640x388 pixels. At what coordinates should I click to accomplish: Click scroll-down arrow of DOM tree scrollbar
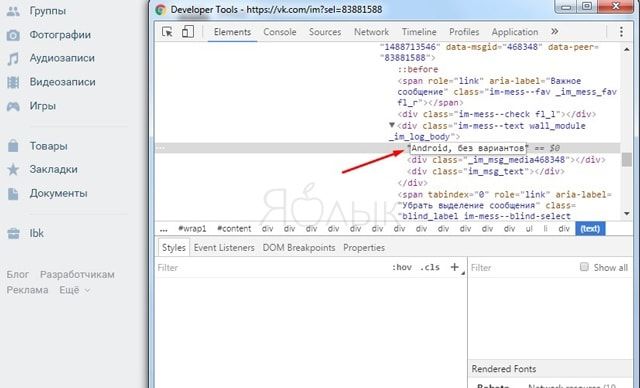pyautogui.click(x=627, y=213)
